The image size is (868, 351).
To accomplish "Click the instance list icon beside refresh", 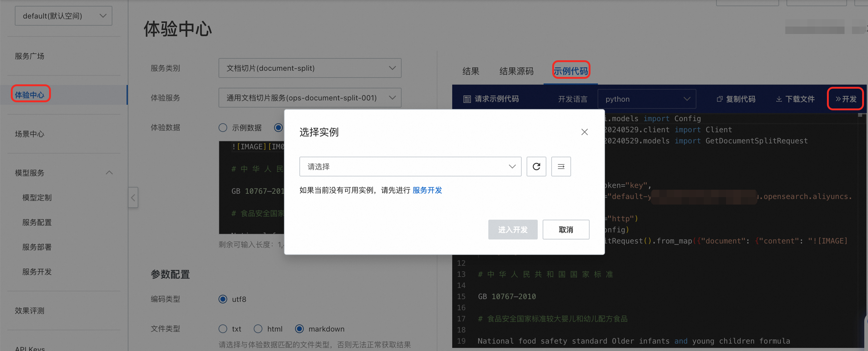I will [561, 167].
